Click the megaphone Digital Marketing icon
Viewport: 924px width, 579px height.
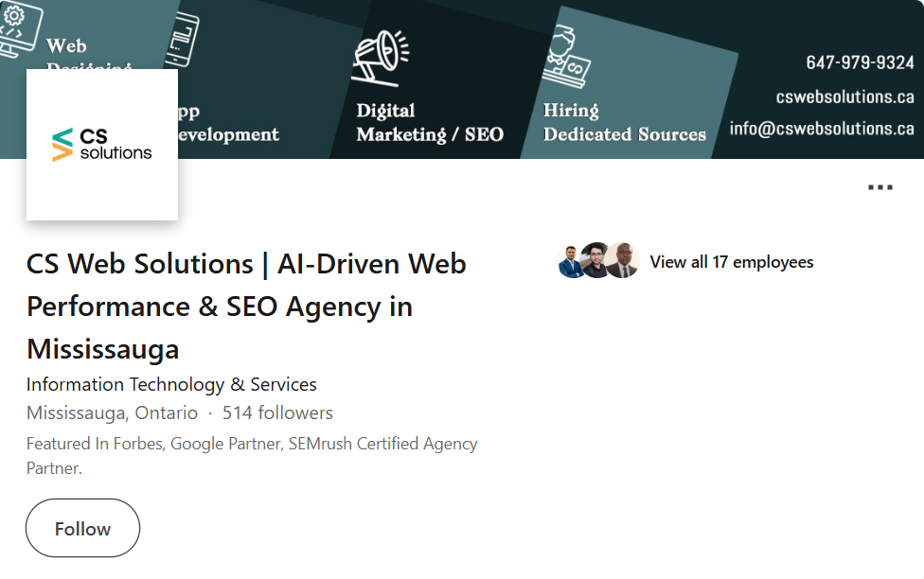(x=380, y=57)
